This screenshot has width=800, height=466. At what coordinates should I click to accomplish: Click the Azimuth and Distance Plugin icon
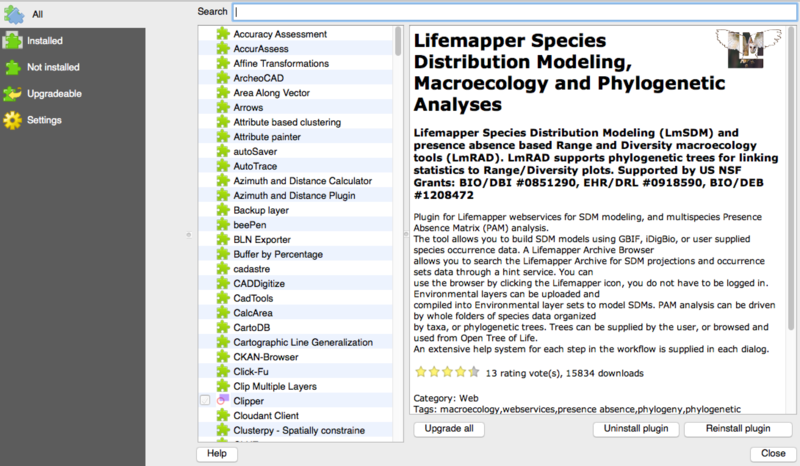tap(223, 195)
